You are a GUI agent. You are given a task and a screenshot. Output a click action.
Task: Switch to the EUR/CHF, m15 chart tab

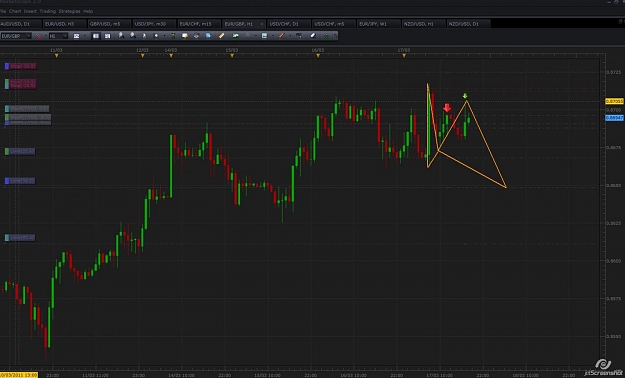tap(199, 24)
